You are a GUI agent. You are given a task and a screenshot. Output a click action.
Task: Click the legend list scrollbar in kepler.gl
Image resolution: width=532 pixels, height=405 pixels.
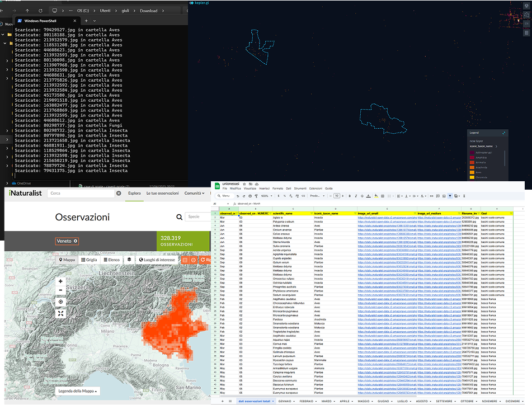click(505, 158)
